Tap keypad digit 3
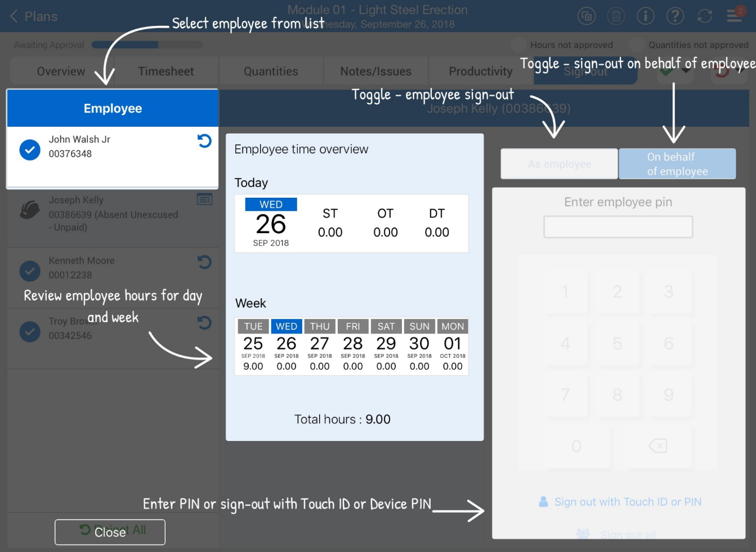 (668, 292)
